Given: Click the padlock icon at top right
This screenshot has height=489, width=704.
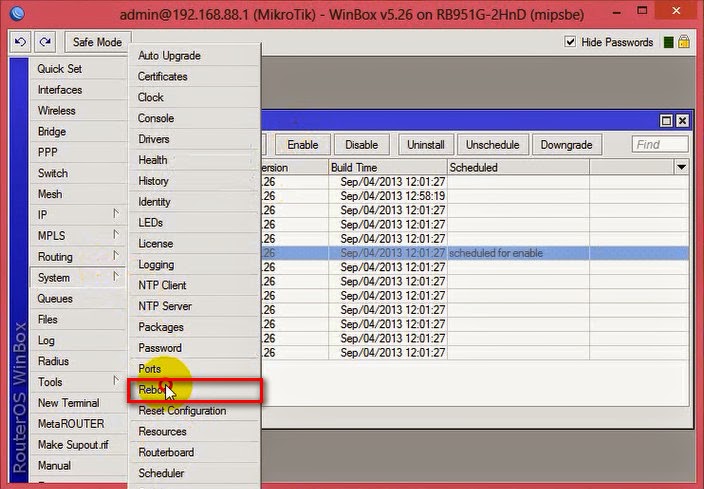Looking at the screenshot, I should click(684, 42).
